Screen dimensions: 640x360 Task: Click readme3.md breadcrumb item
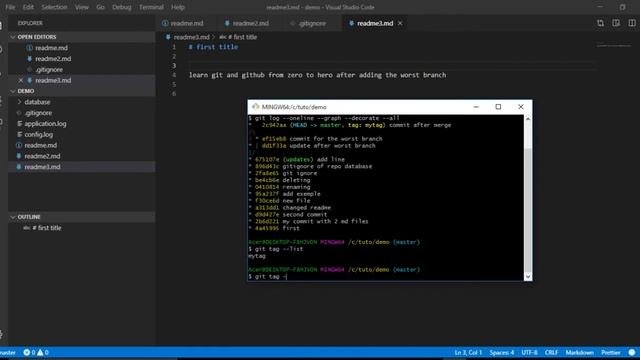pyautogui.click(x=187, y=37)
